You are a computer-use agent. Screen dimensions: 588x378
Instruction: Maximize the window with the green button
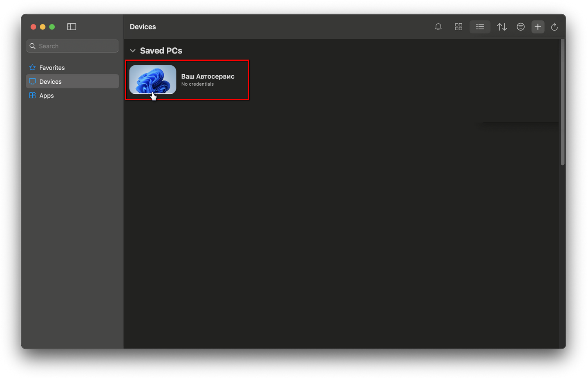[52, 27]
